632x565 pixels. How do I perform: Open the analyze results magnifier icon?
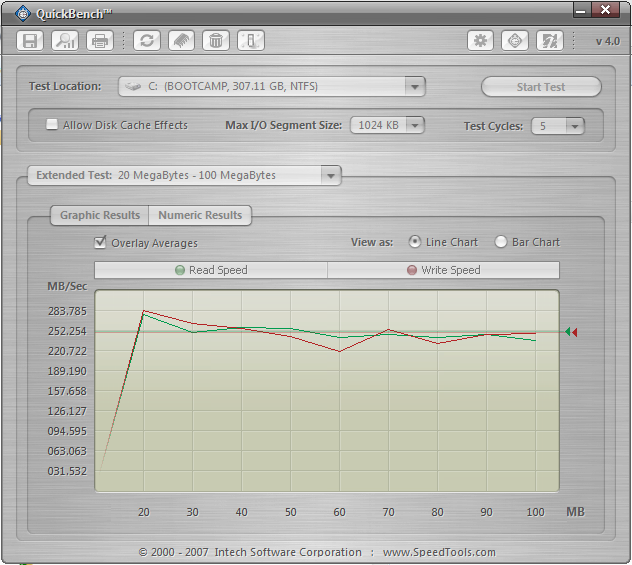click(x=65, y=41)
